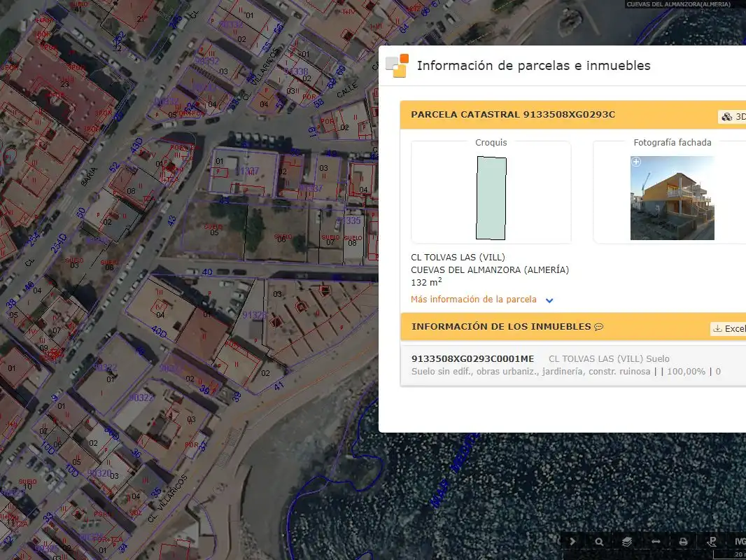746x560 pixels.
Task: Click the speech bubble icon beside Información de los inmuebles
Action: 599,327
